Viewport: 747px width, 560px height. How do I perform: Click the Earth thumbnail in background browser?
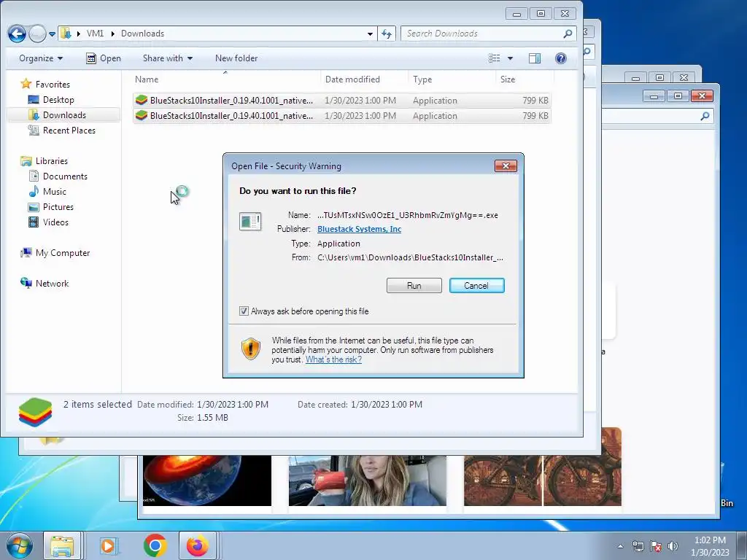tap(206, 481)
